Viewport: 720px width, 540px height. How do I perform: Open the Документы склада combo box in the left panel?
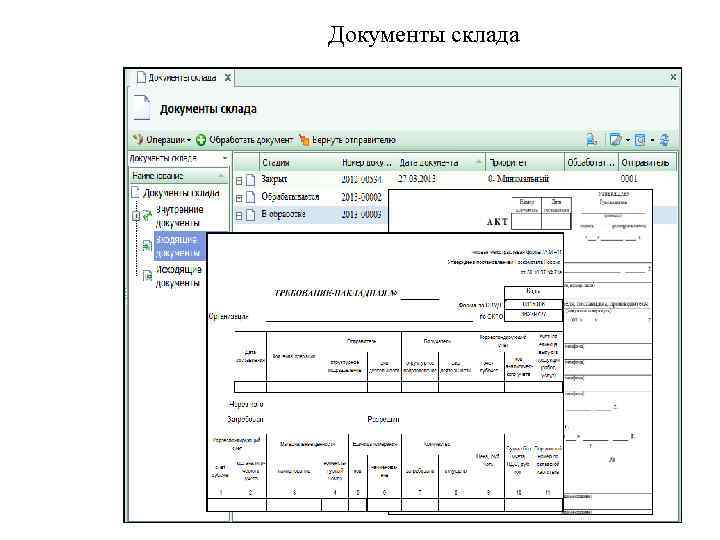pos(179,158)
